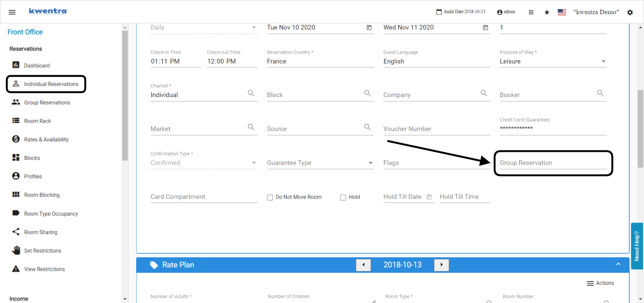Open Room Type Occupancy in sidebar
Viewport: 644px width, 303px height.
click(x=51, y=213)
